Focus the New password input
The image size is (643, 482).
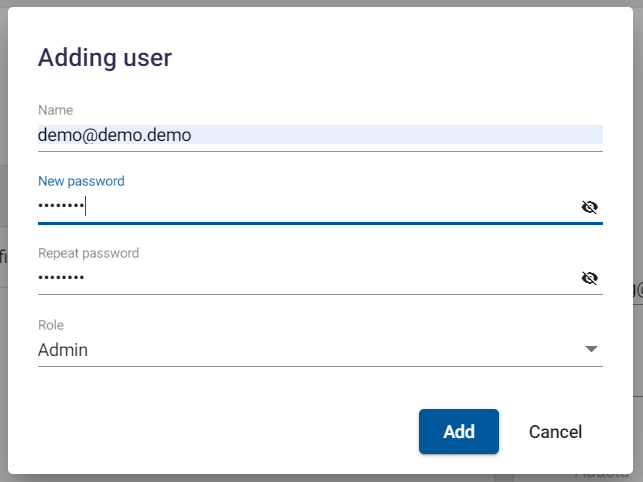click(x=308, y=206)
